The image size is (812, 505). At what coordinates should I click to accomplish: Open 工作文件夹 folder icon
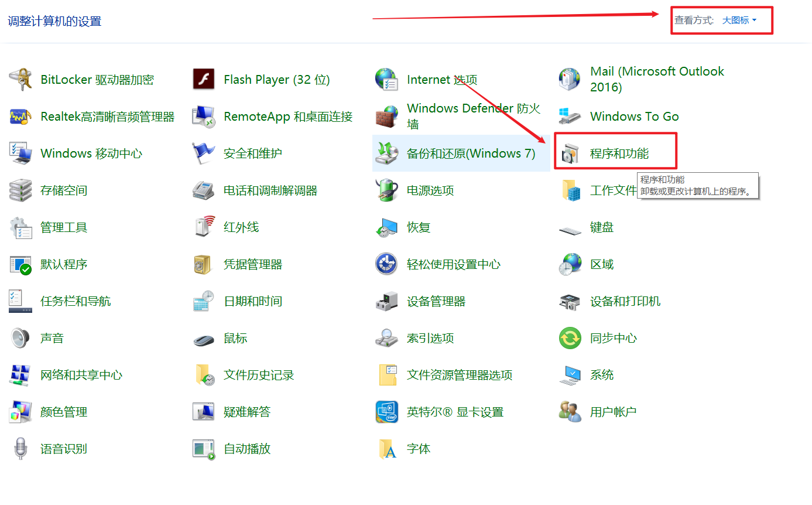[571, 190]
